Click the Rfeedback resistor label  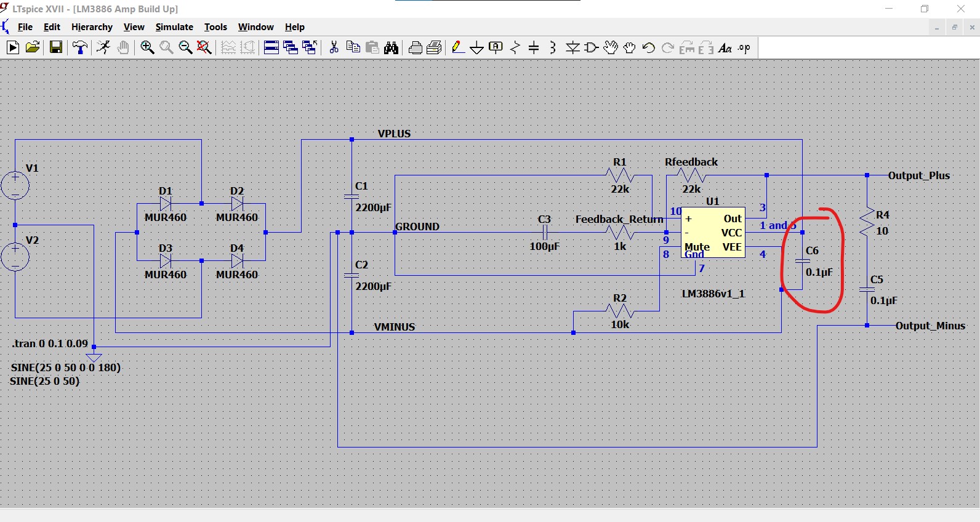click(691, 162)
